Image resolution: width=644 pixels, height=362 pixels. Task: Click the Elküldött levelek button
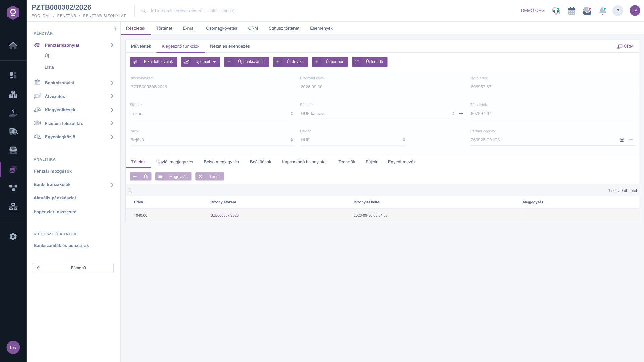(x=153, y=62)
